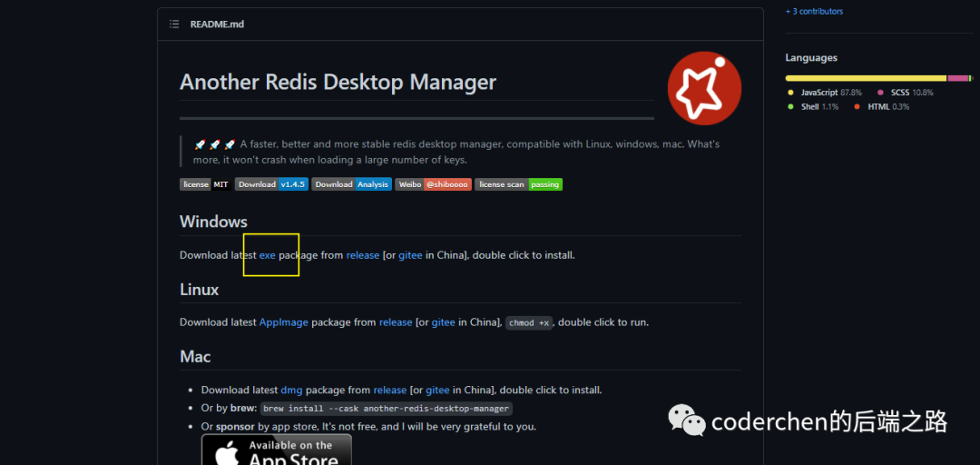Select the SCSS 10.8% language entry

(906, 93)
